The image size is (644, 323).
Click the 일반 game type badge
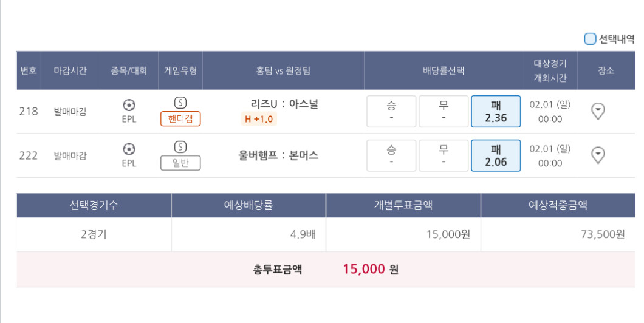[180, 163]
